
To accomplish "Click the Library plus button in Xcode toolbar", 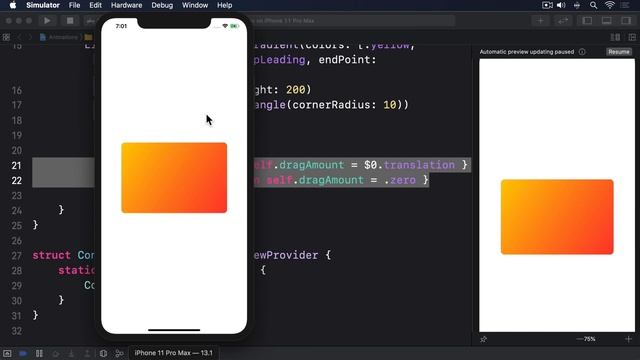I will point(540,20).
